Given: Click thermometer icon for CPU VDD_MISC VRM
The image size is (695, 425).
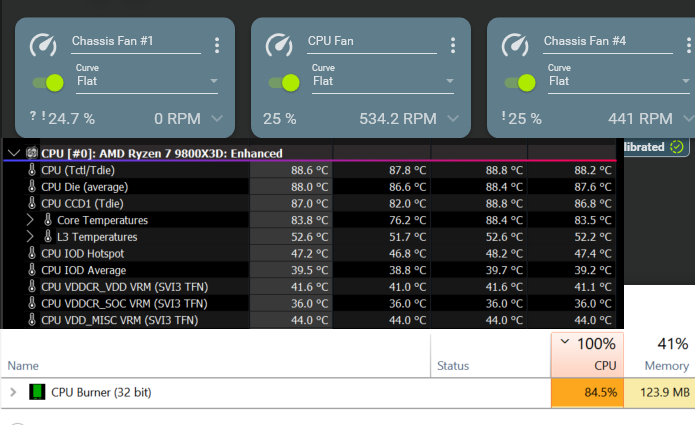Looking at the screenshot, I should [32, 320].
